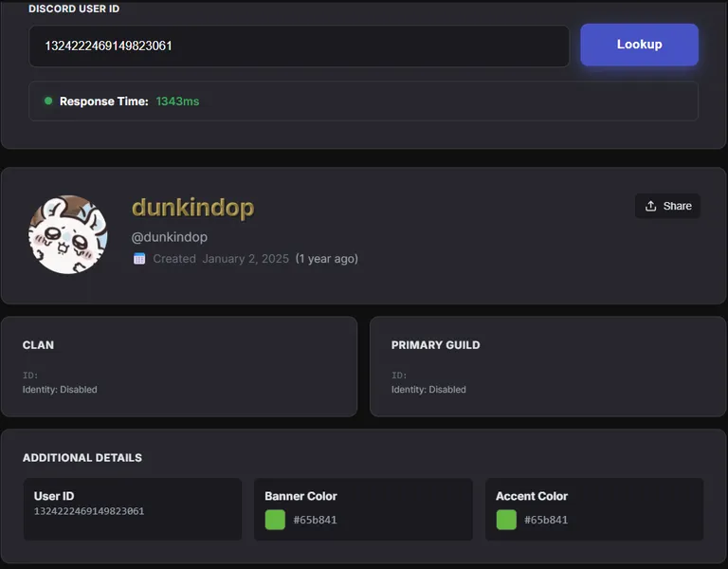Select the Accent Color green swatch

(x=506, y=520)
